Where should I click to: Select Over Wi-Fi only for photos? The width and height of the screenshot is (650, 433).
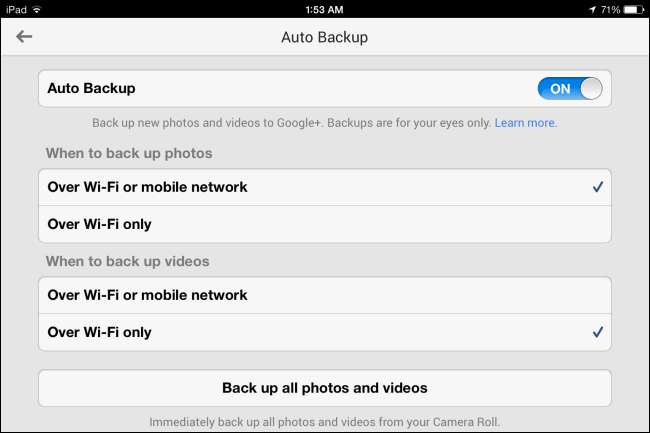pos(325,224)
